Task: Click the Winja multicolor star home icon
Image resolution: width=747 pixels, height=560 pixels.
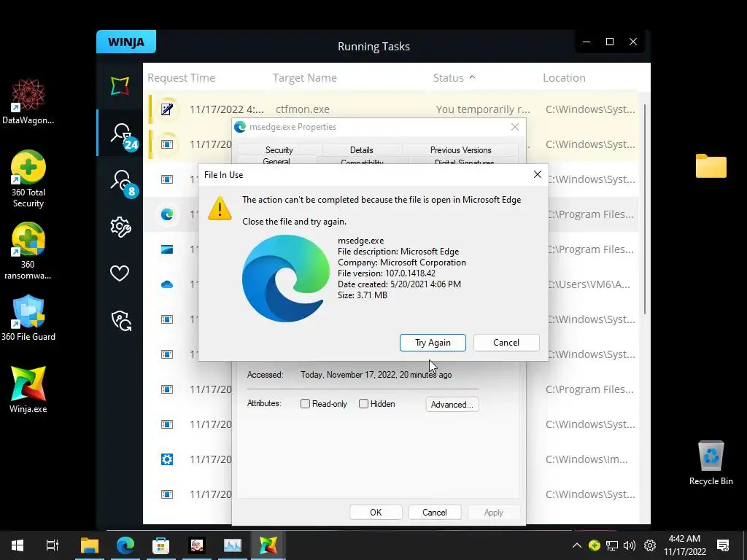Action: pos(120,86)
